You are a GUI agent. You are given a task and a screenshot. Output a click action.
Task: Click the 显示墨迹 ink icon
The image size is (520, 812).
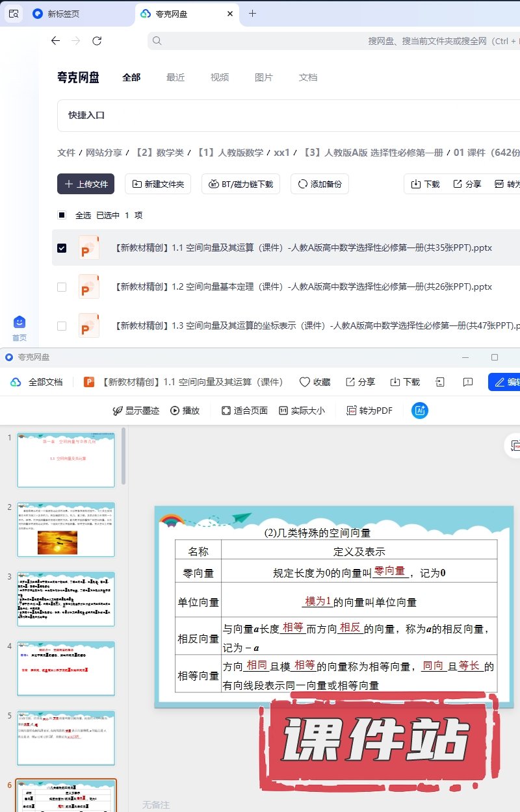tap(118, 411)
